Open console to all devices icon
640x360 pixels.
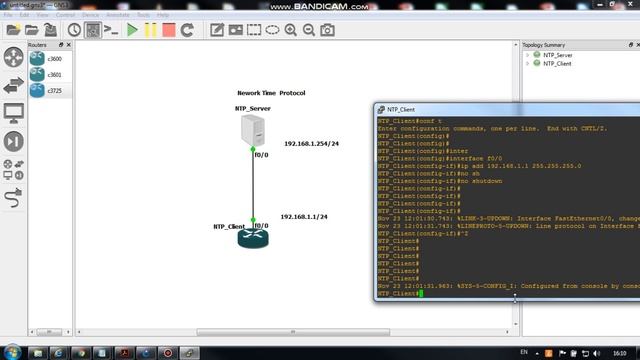pos(111,30)
